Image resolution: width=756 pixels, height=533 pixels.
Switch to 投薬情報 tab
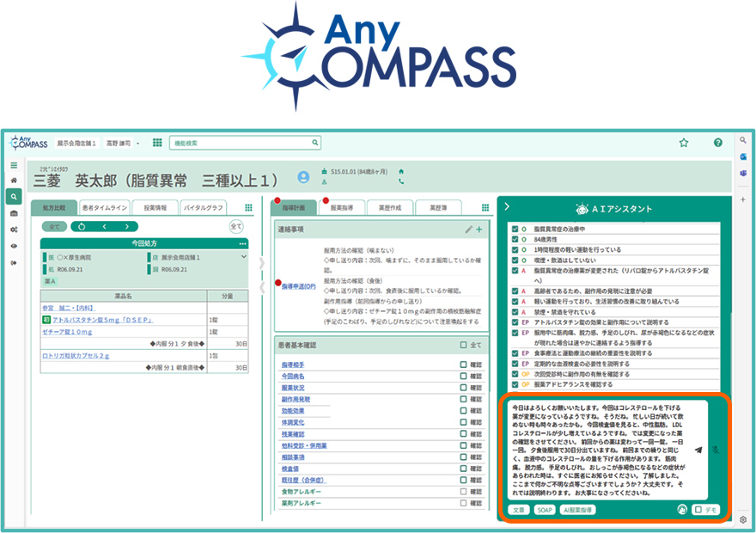tap(155, 207)
